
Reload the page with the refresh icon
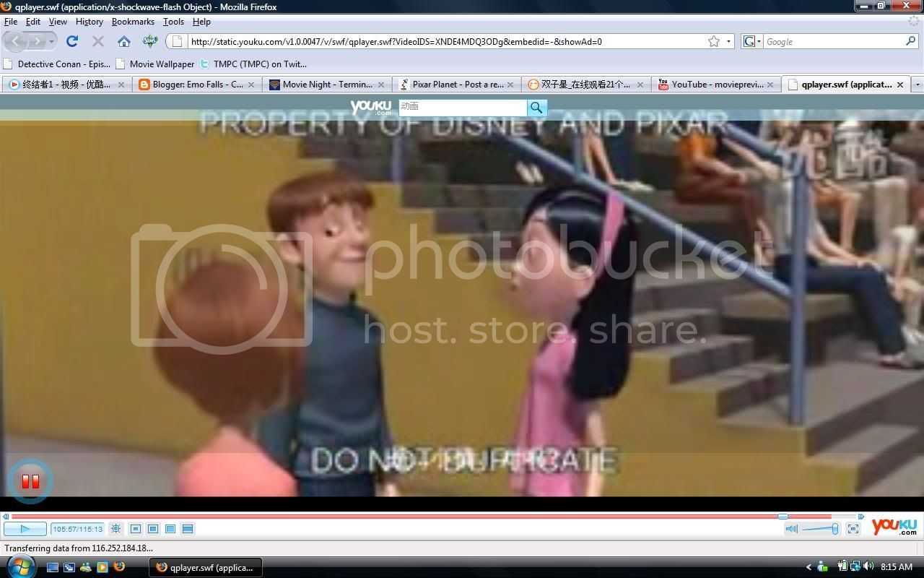click(x=72, y=41)
